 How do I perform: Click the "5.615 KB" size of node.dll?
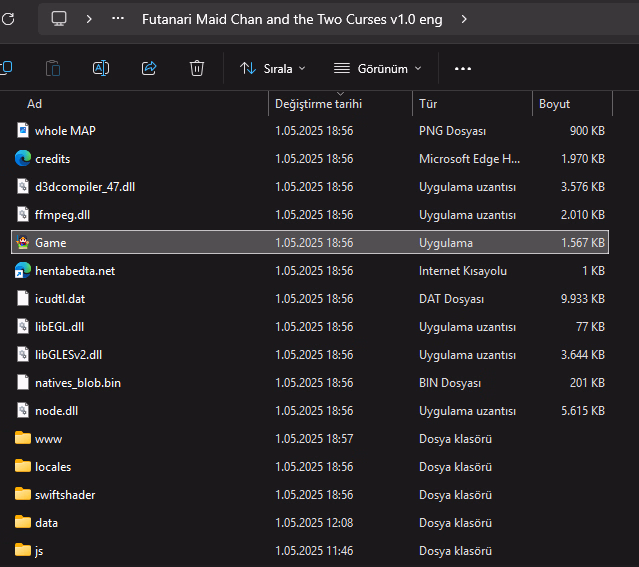[583, 411]
